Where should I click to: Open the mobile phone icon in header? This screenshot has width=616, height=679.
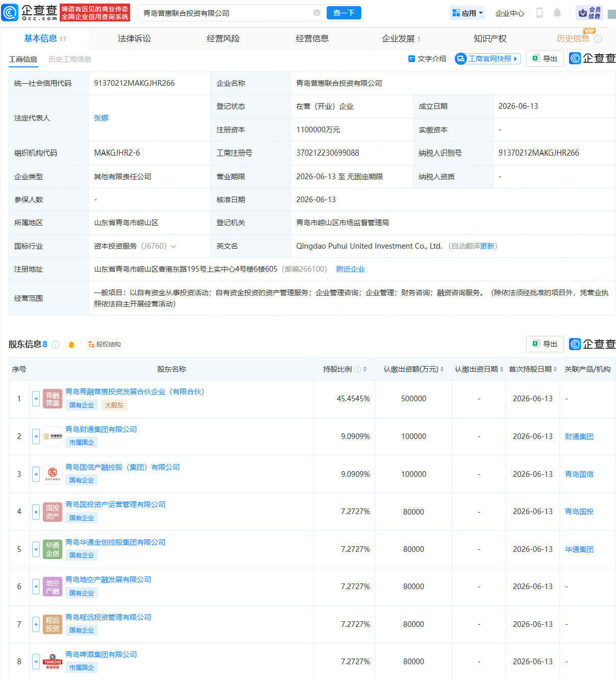pos(539,13)
